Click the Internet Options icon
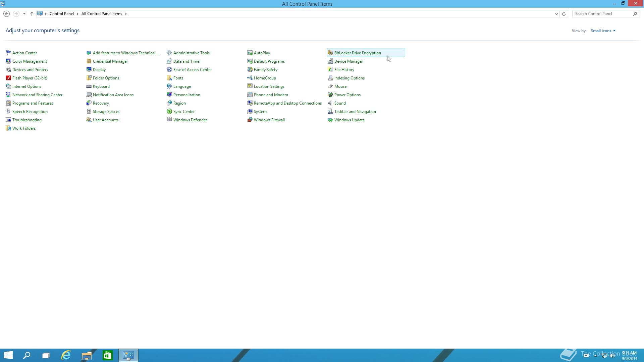644x362 pixels. 8,86
